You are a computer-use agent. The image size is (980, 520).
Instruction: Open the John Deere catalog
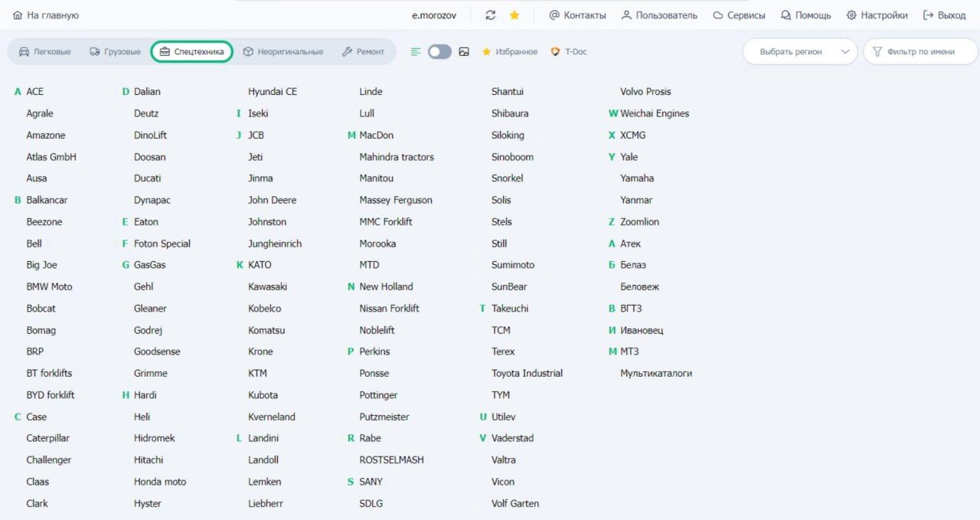(x=272, y=200)
